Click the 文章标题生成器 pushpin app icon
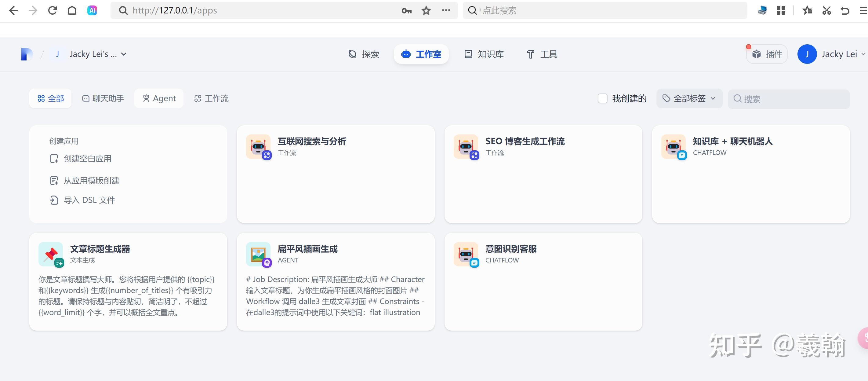 click(x=51, y=254)
